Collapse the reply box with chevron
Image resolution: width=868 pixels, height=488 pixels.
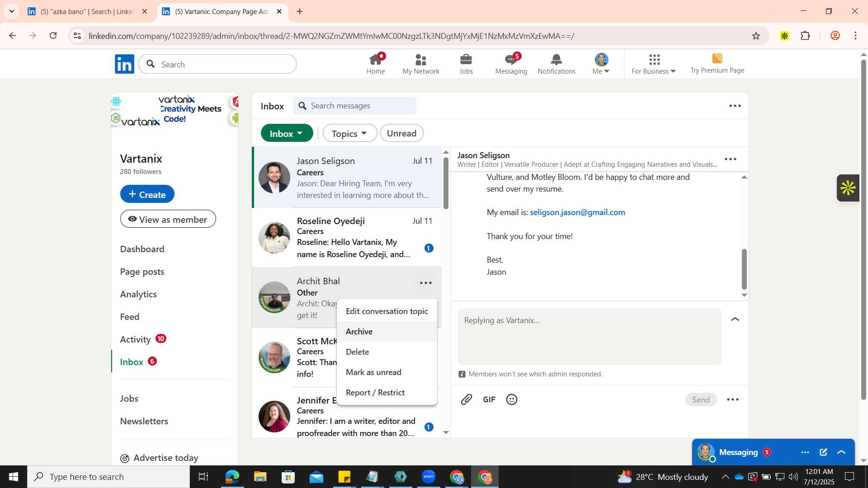click(735, 319)
